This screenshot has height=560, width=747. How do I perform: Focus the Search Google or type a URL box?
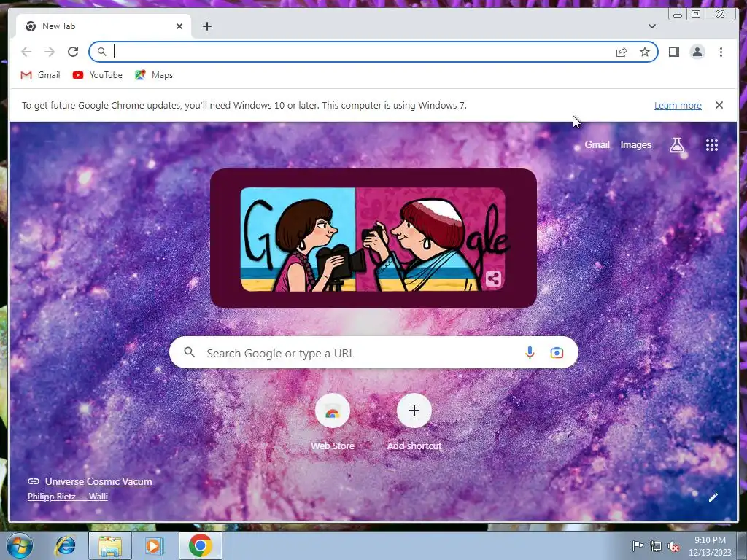point(373,353)
